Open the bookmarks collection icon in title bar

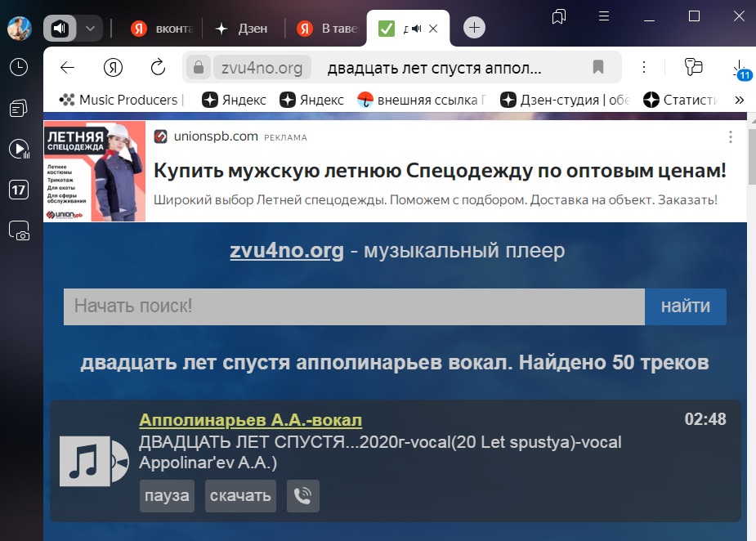559,16
